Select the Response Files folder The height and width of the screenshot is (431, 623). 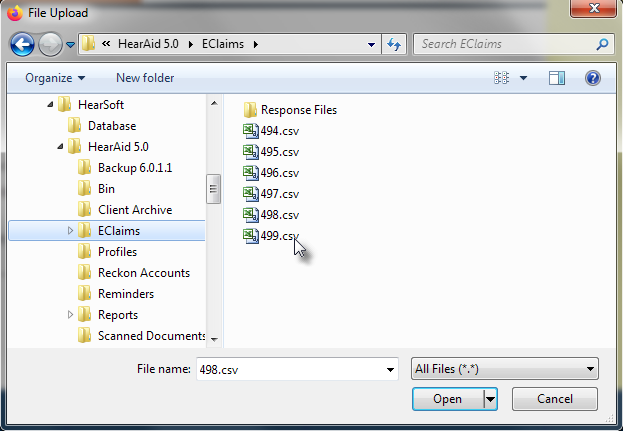point(290,110)
